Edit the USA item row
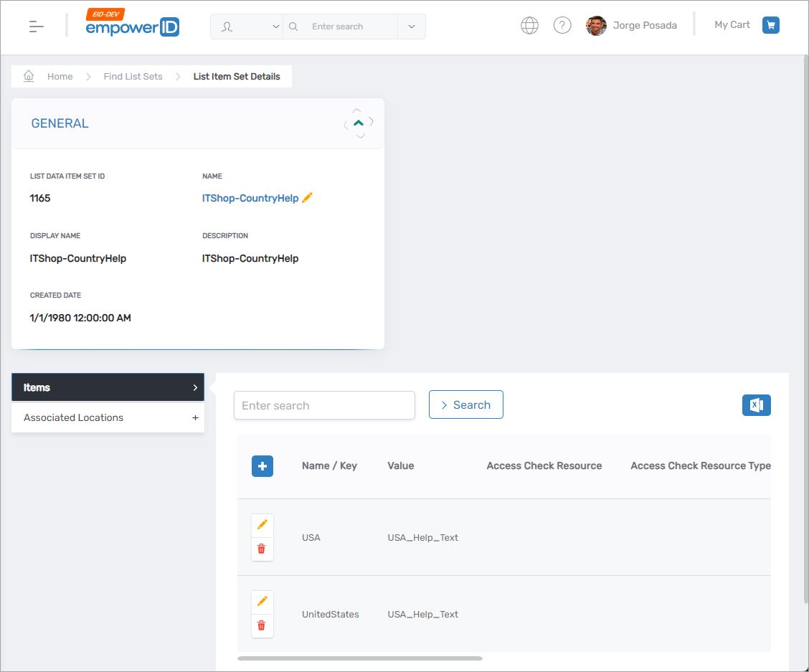The image size is (809, 672). pos(262,526)
